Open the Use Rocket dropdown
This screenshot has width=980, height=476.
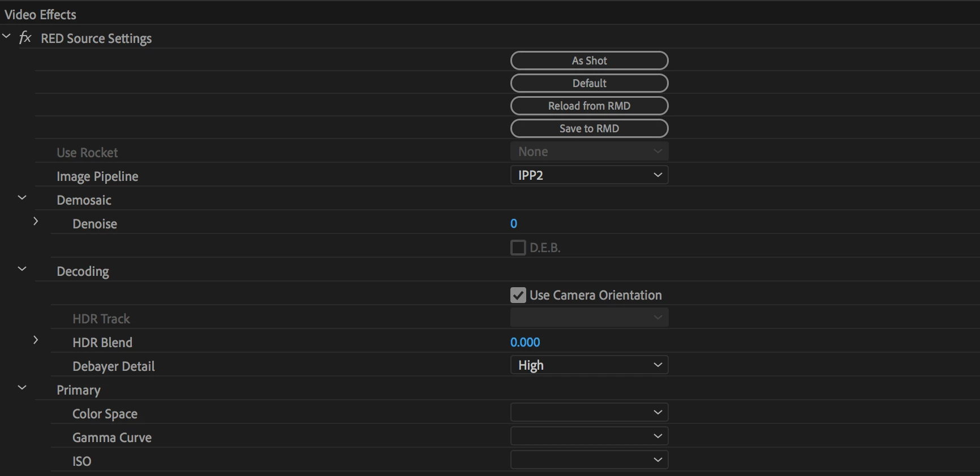tap(589, 152)
